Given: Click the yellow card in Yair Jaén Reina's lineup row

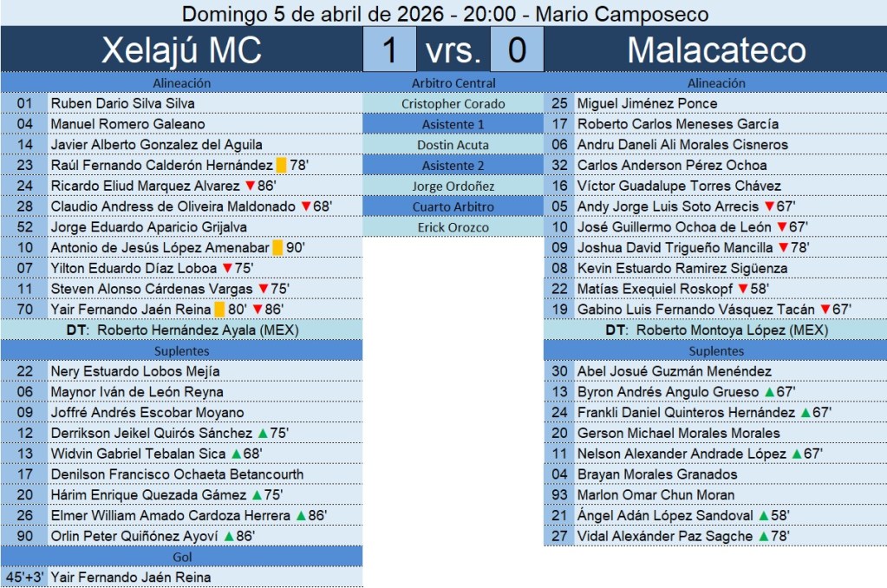Looking at the screenshot, I should [x=219, y=310].
